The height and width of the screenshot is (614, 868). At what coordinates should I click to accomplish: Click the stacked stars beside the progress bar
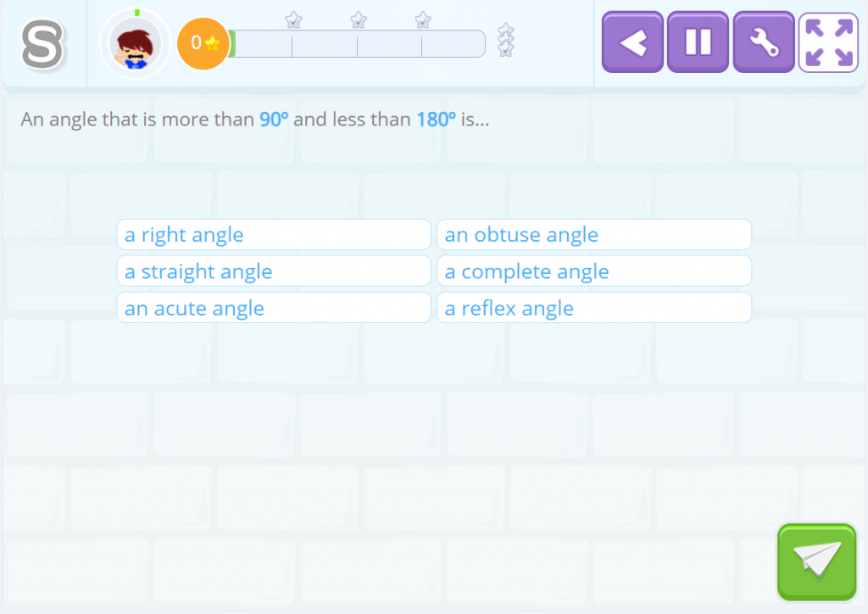[x=505, y=38]
